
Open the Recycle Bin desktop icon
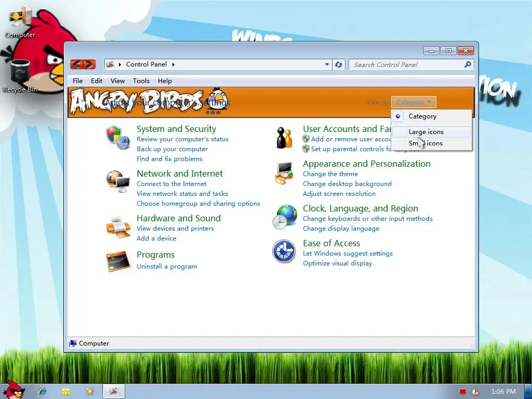20,76
